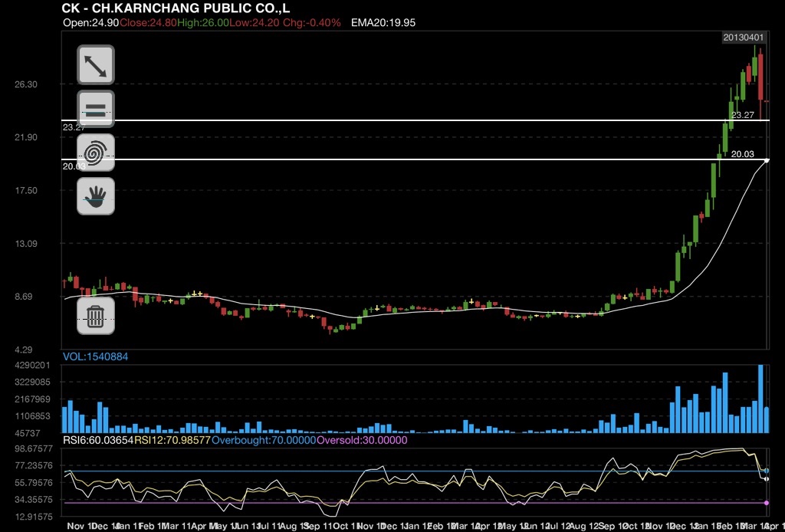Select the 23.27 horizontal line
The width and height of the screenshot is (785, 532).
pyautogui.click(x=415, y=120)
